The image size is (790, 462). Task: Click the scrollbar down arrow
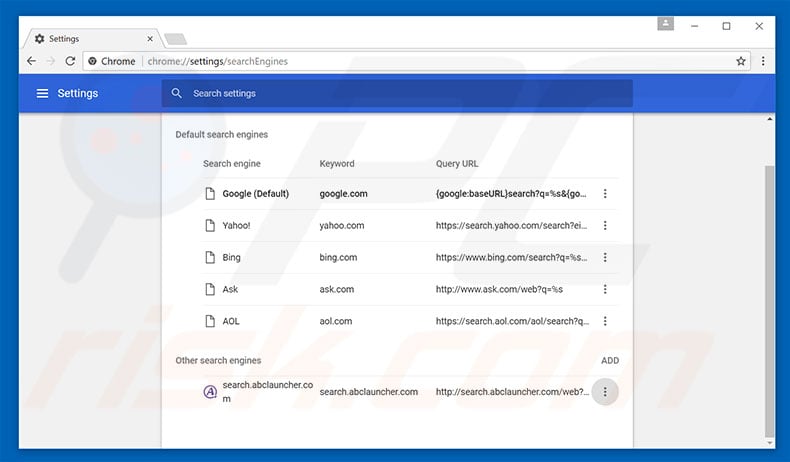[769, 443]
